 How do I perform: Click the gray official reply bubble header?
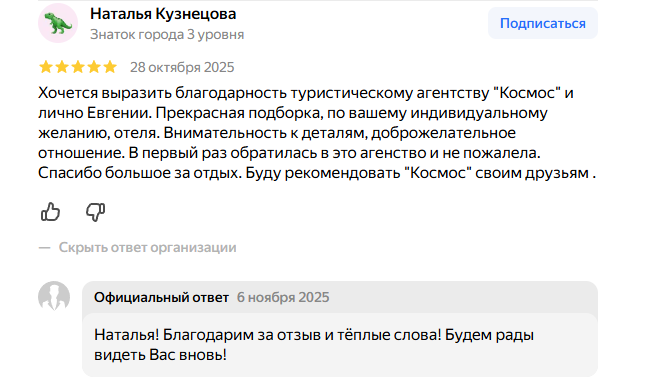tap(340, 297)
